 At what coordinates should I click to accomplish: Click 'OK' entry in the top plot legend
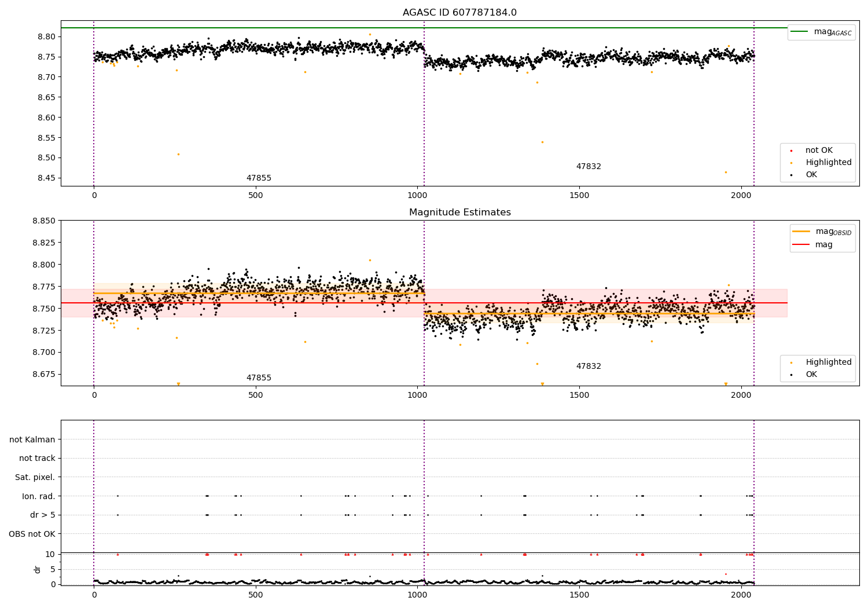point(811,175)
